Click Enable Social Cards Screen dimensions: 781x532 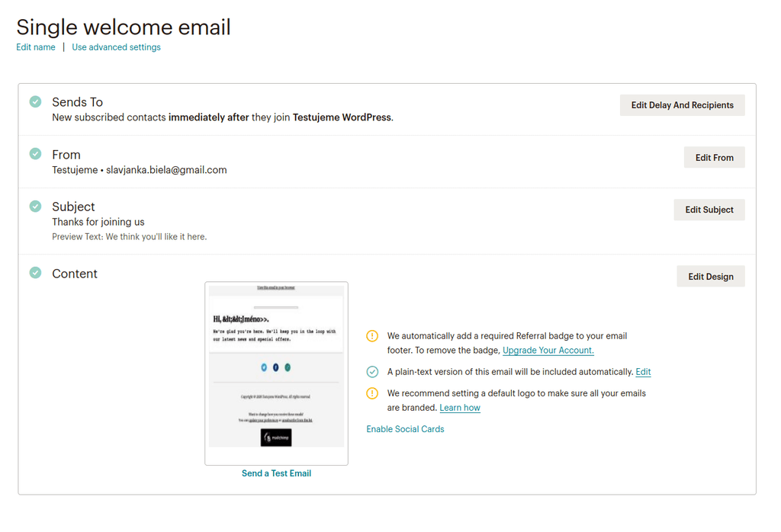pos(405,429)
